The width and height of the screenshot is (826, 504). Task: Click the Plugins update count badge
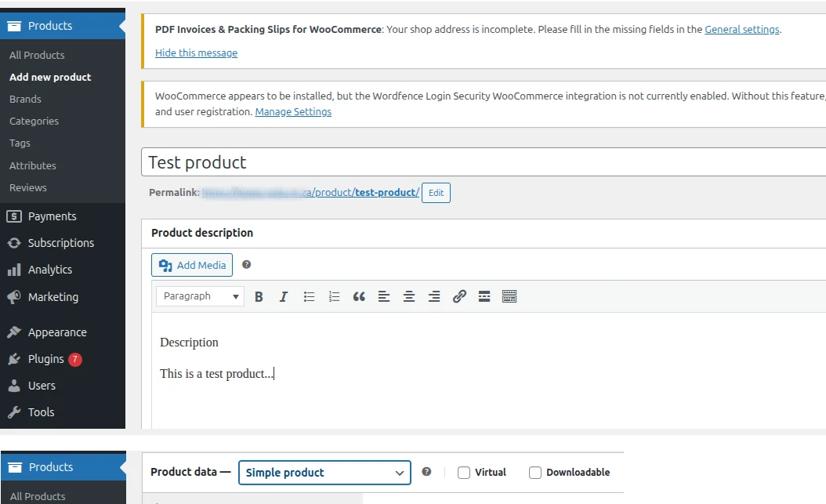(74, 359)
